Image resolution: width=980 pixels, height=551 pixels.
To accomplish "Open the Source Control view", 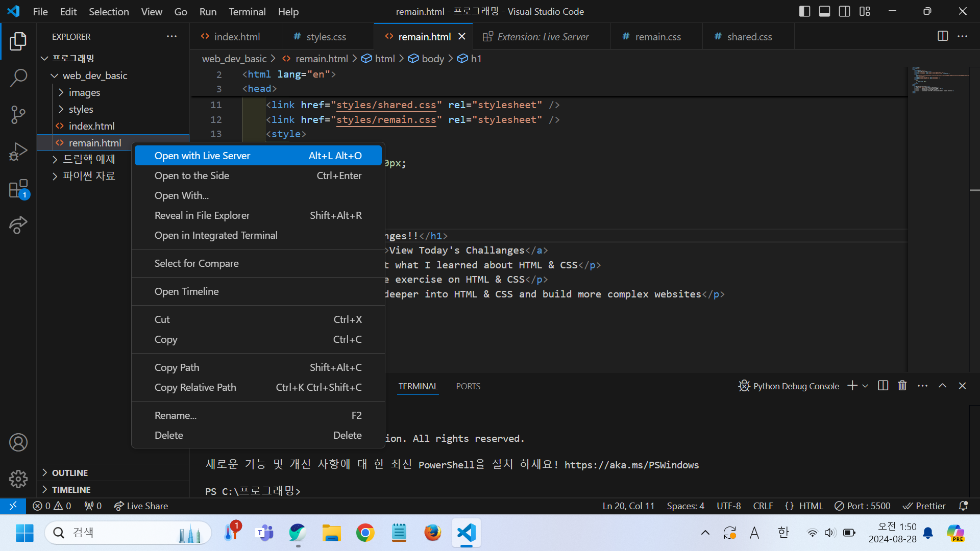I will 18,115.
